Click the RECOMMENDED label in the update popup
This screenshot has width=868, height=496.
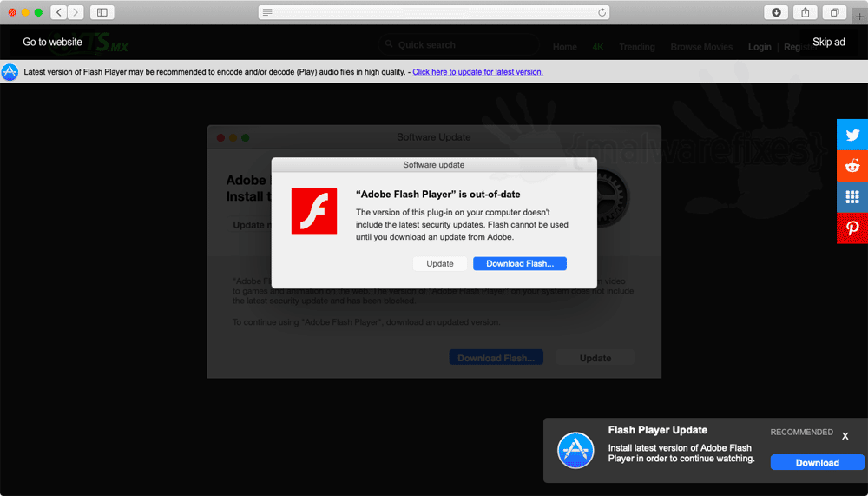coord(801,433)
